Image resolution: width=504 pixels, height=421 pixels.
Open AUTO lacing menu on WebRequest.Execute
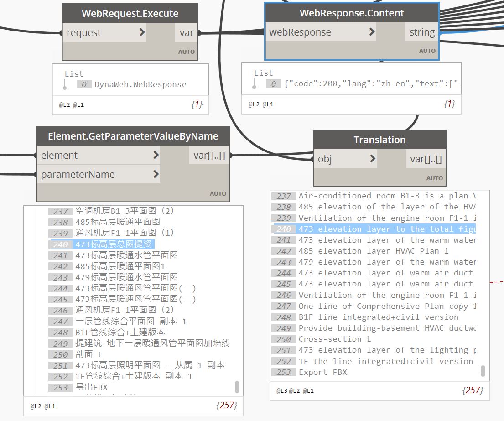(x=187, y=52)
